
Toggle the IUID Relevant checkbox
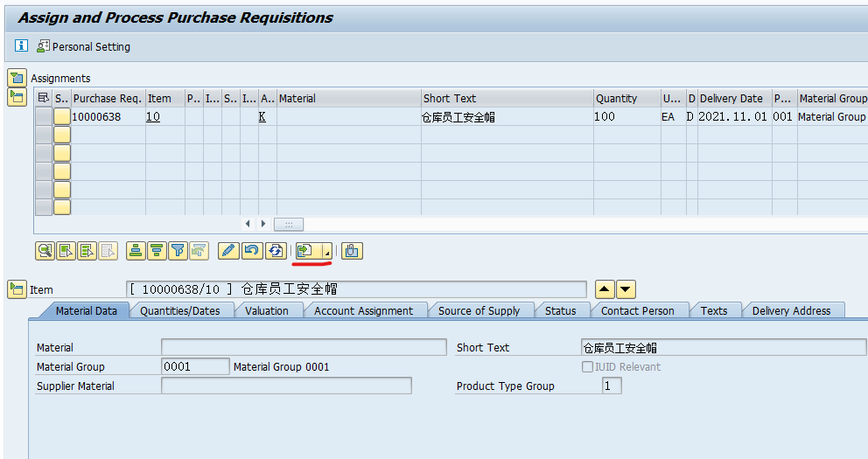587,366
